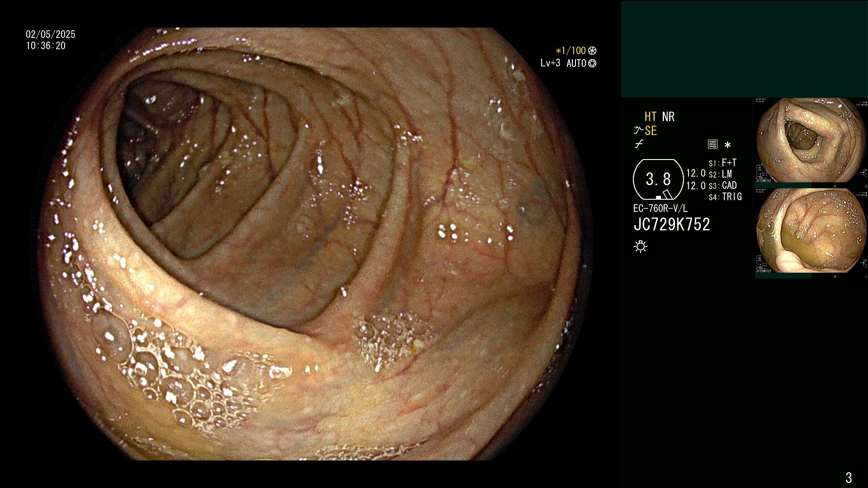This screenshot has height=488, width=868.
Task: Click the S3: CAD switch assignment
Action: coord(722,186)
